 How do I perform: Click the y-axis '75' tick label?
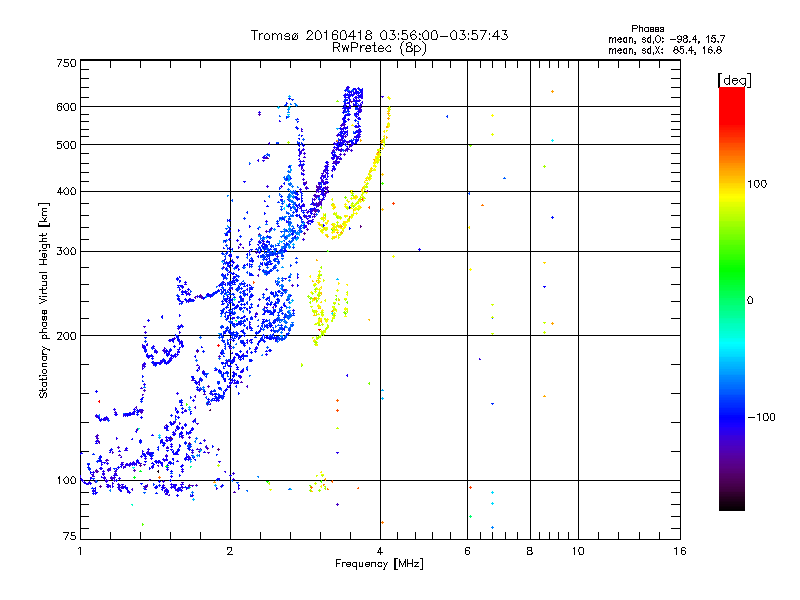pyautogui.click(x=70, y=536)
